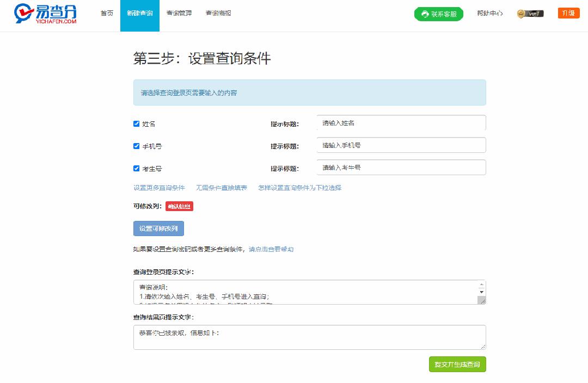Open the 查询管理 menu item
Image resolution: width=588 pixels, height=383 pixels.
[180, 13]
